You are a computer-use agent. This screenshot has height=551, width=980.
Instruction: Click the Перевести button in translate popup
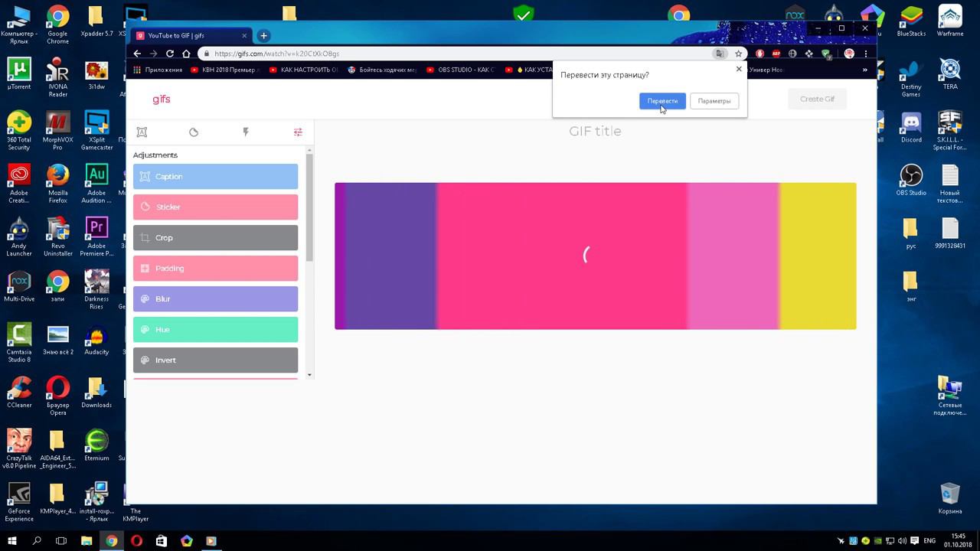click(662, 101)
